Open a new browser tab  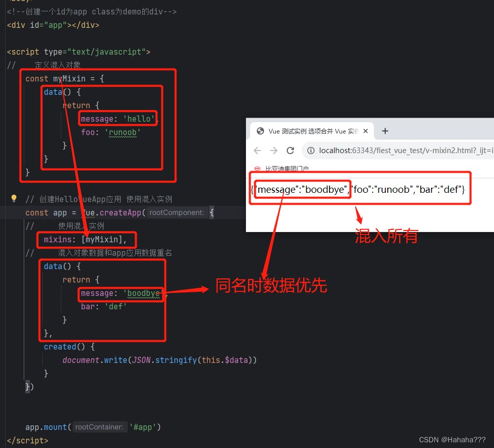coord(385,131)
